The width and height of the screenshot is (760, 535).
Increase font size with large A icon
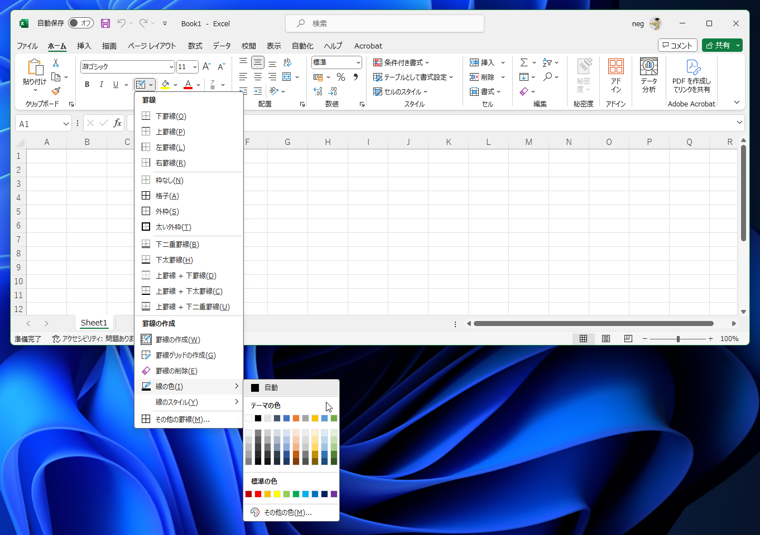coord(206,66)
